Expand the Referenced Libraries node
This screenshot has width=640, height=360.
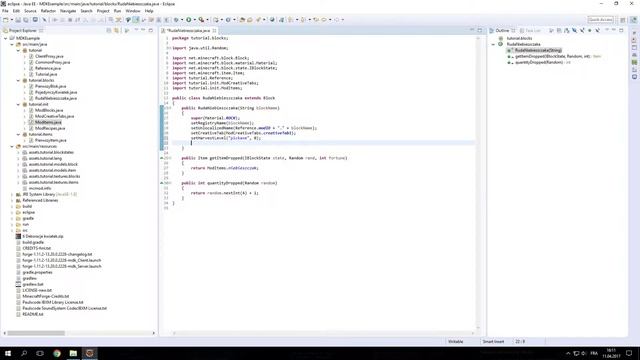tap(12, 200)
